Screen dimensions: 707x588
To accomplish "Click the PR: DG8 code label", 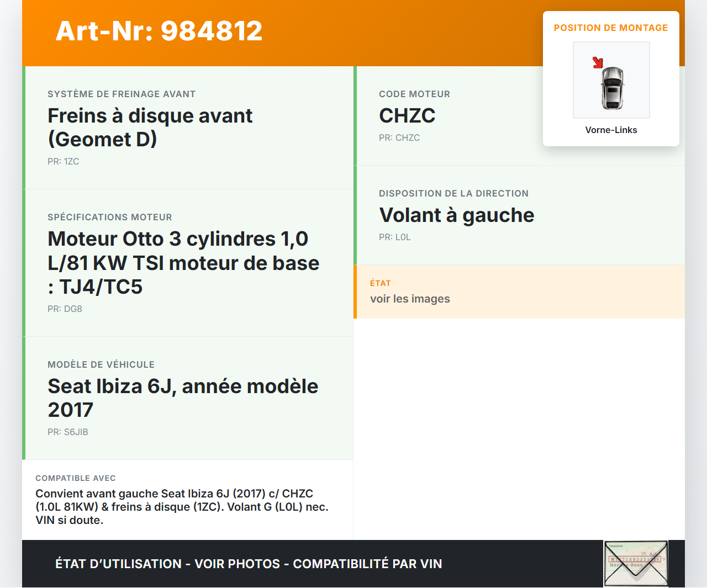I will pos(65,309).
